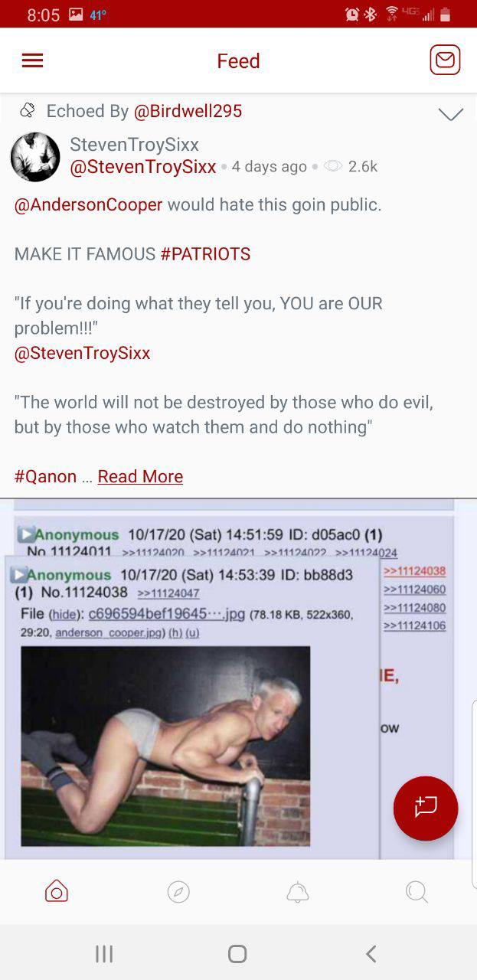This screenshot has width=477, height=980.
Task: Open the hamburger menu
Action: (32, 60)
